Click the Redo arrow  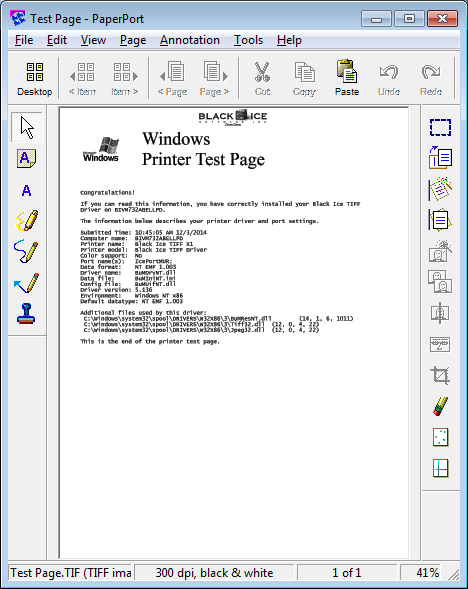click(x=431, y=79)
